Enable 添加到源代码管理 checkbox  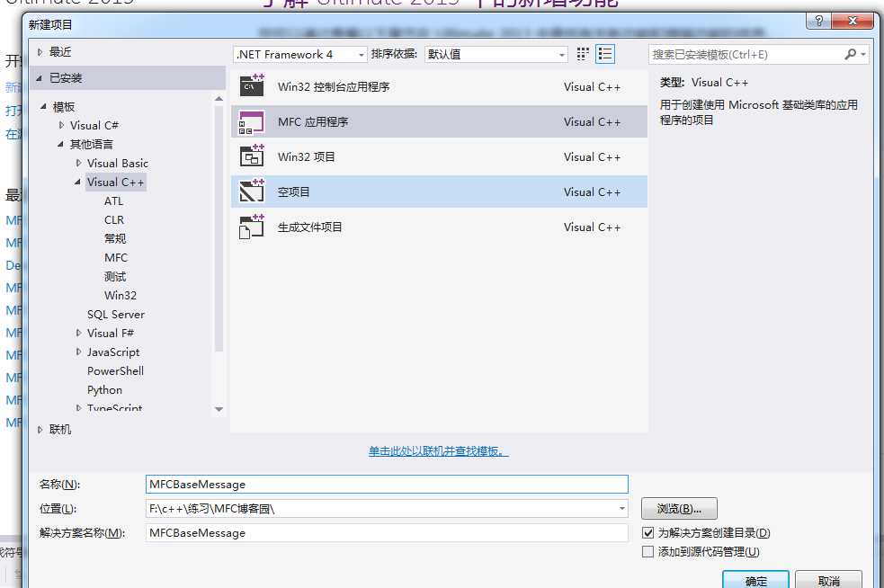[647, 551]
